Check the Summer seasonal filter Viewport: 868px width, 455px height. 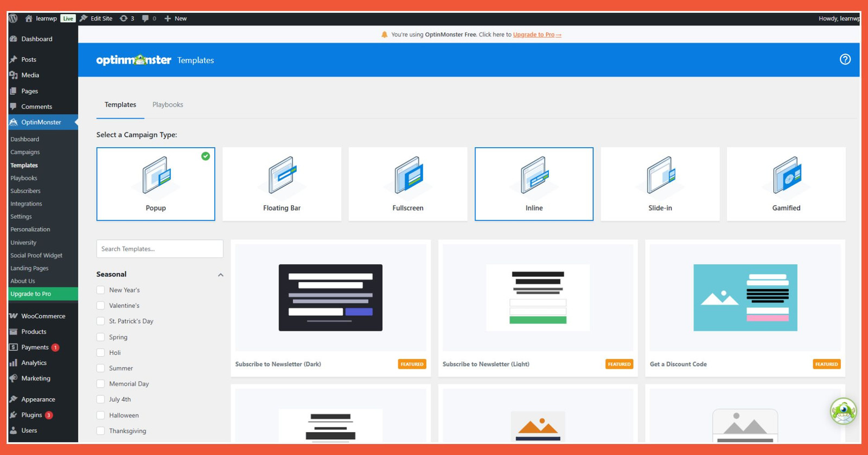(100, 368)
